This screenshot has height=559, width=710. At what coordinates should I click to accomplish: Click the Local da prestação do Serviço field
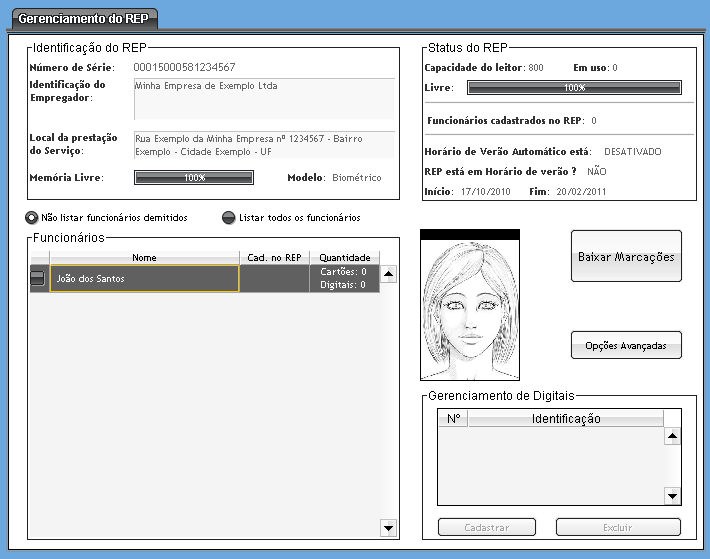264,144
